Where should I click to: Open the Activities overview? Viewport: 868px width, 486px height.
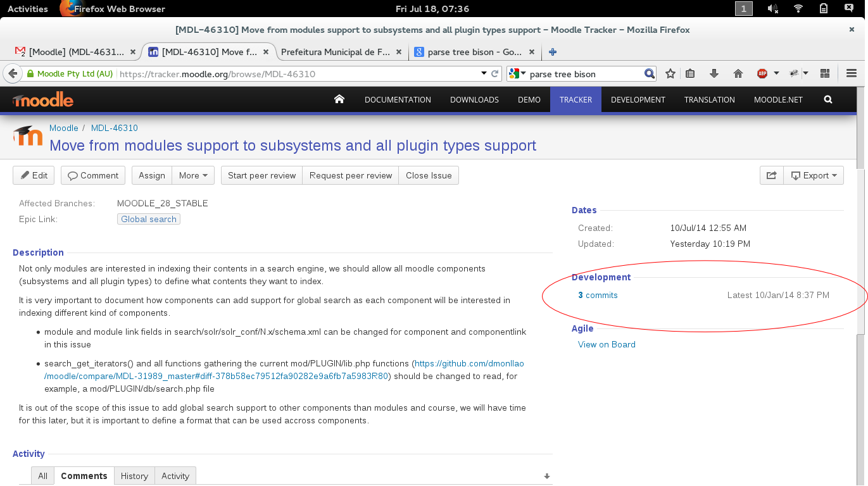pyautogui.click(x=28, y=9)
